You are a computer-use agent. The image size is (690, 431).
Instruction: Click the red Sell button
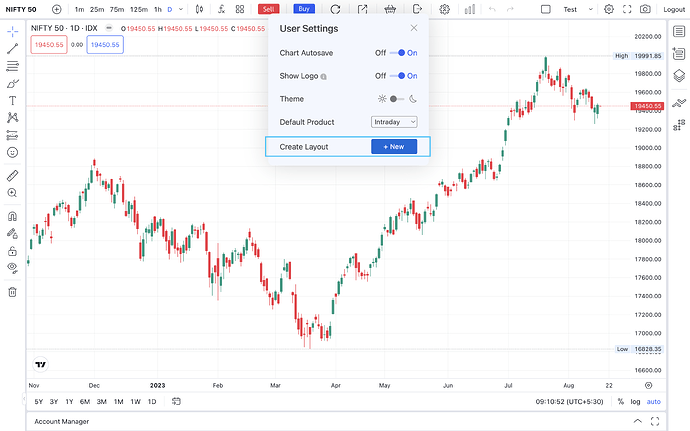pos(268,9)
